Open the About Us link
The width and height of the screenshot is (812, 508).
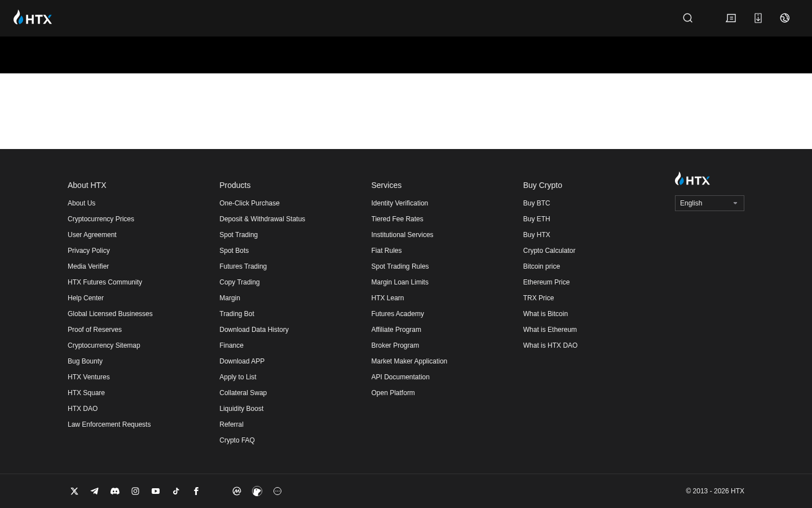pos(81,203)
